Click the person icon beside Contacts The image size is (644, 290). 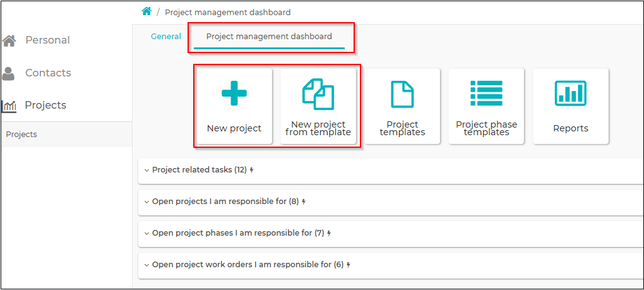8,73
